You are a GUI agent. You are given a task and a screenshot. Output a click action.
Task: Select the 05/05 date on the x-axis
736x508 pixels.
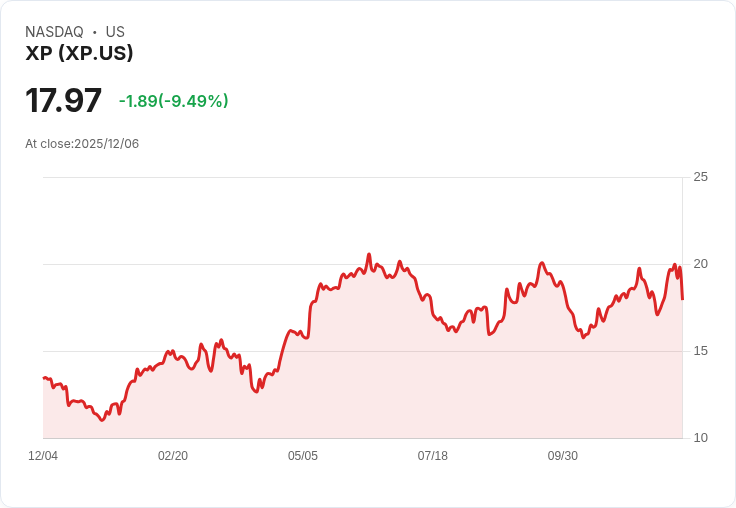303,456
